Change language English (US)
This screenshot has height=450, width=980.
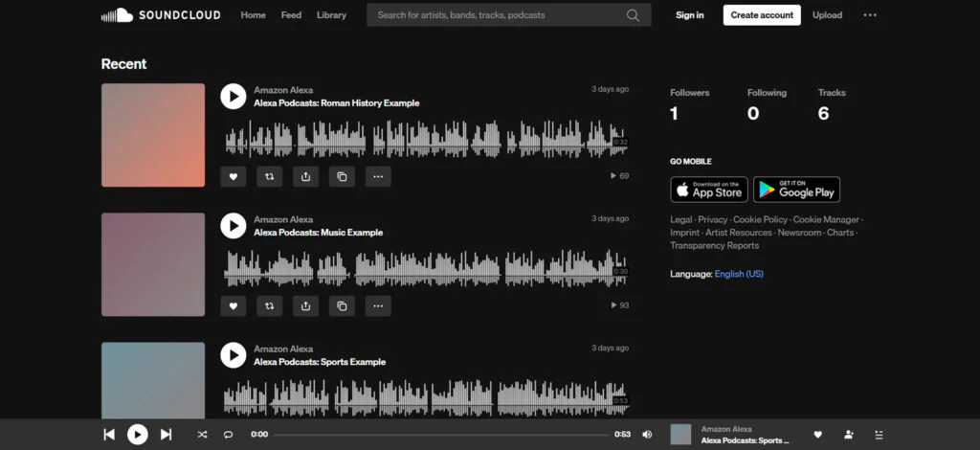pyautogui.click(x=739, y=274)
